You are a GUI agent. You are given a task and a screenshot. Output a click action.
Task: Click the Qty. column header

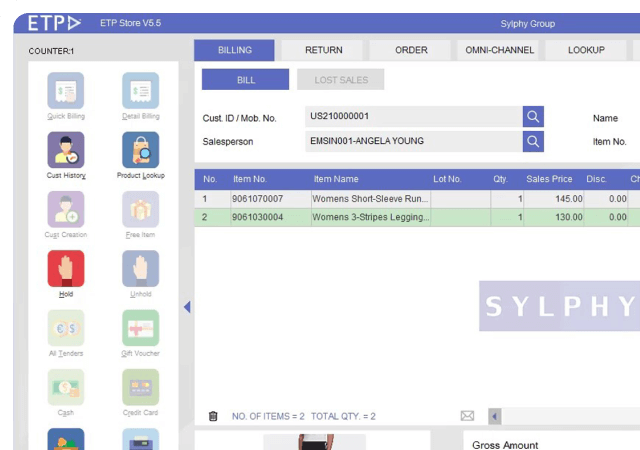click(x=500, y=179)
